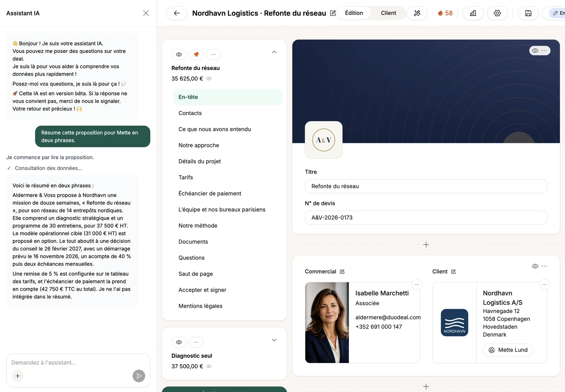The width and height of the screenshot is (565, 392).
Task: Open the Tarifs section
Action: coord(228,177)
